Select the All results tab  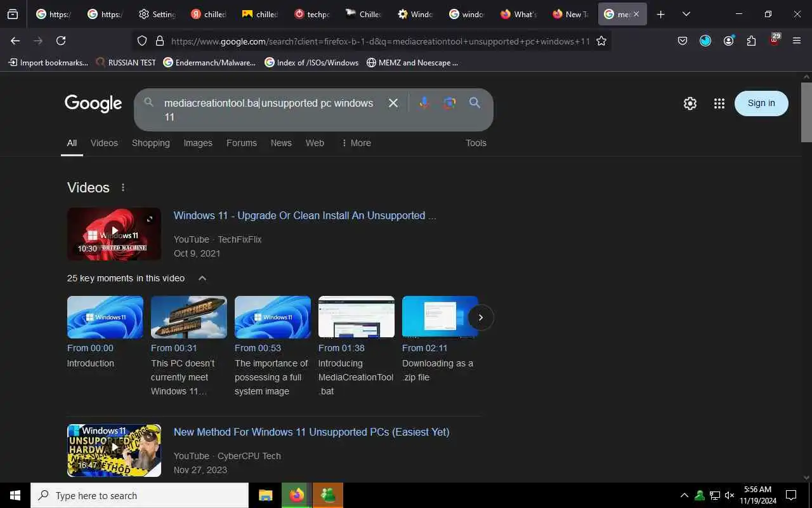coord(72,143)
